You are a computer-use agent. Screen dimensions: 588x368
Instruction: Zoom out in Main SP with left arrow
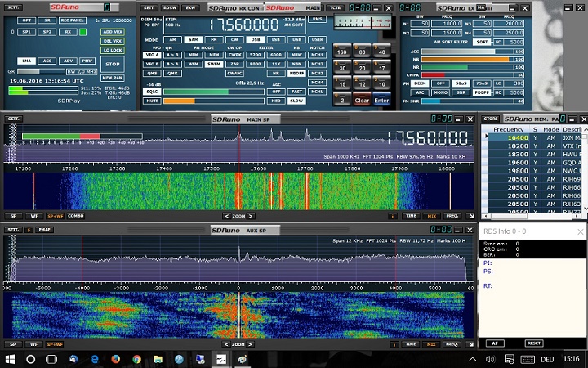226,216
